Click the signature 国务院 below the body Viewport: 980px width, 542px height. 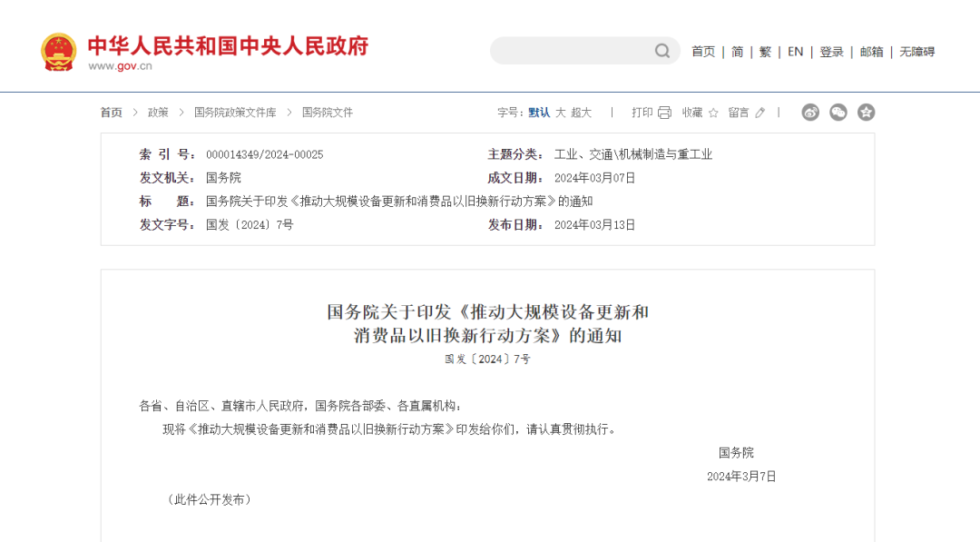tap(736, 453)
